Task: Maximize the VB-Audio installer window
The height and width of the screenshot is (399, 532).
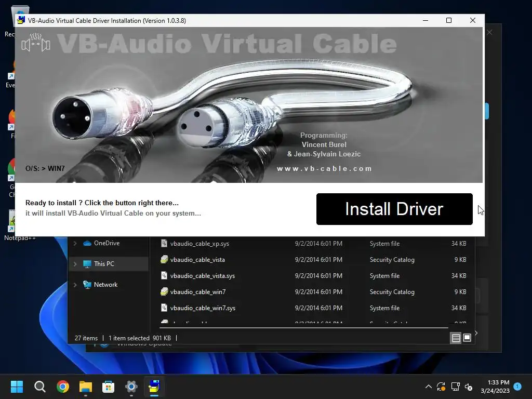Action: (x=449, y=20)
